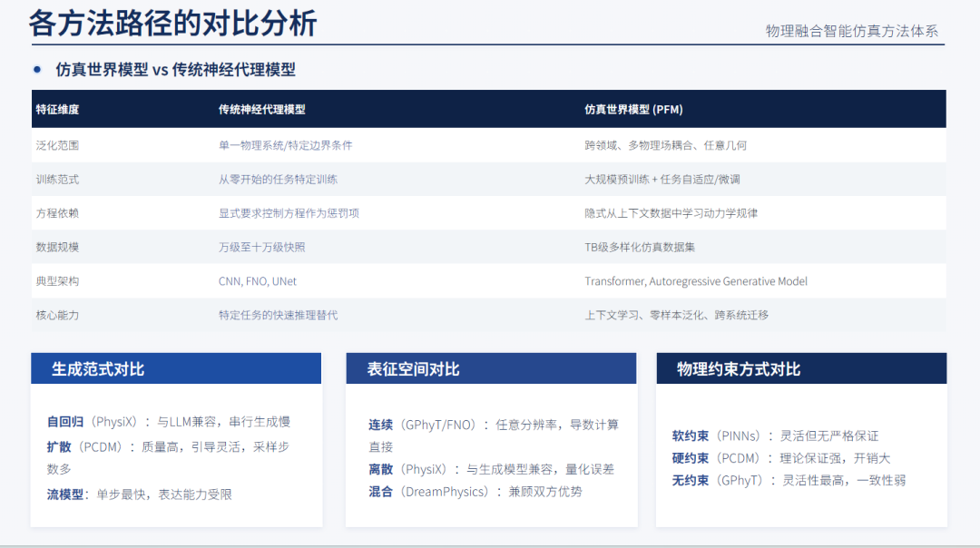Select the 混合 (DreamPhysics) line

pos(475,492)
